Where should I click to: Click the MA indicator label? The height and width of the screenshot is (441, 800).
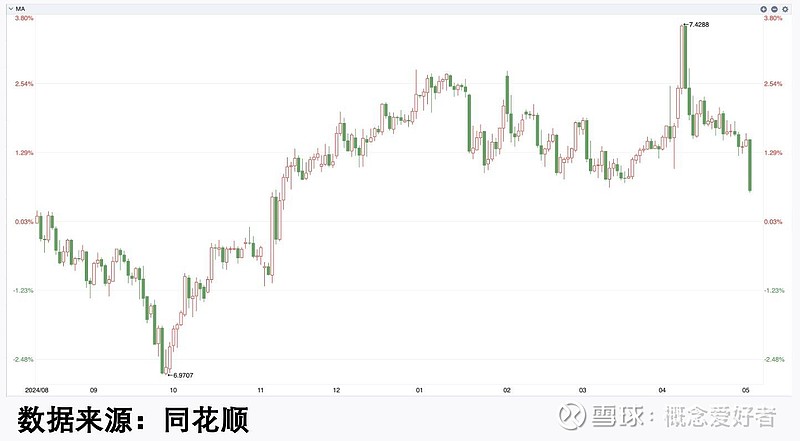tap(20, 8)
